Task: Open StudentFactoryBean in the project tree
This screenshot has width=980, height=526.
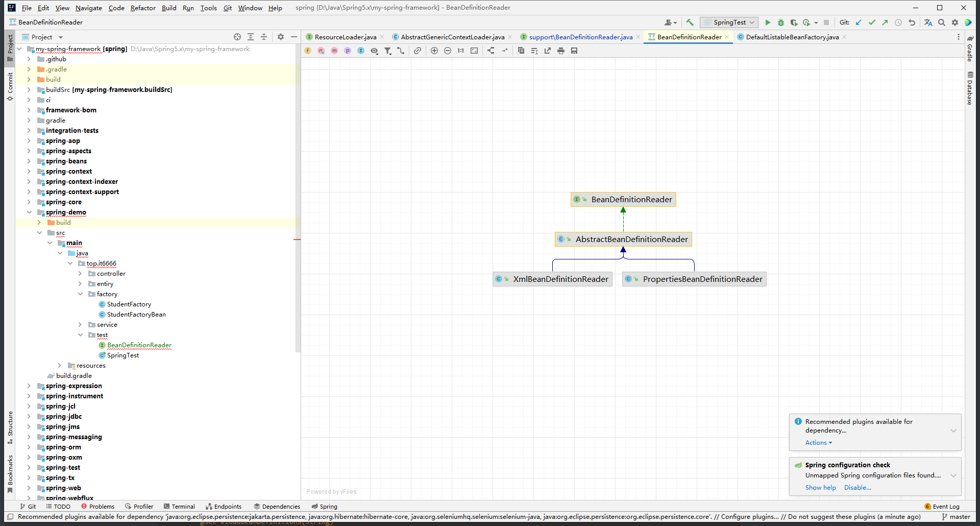Action: pyautogui.click(x=136, y=315)
